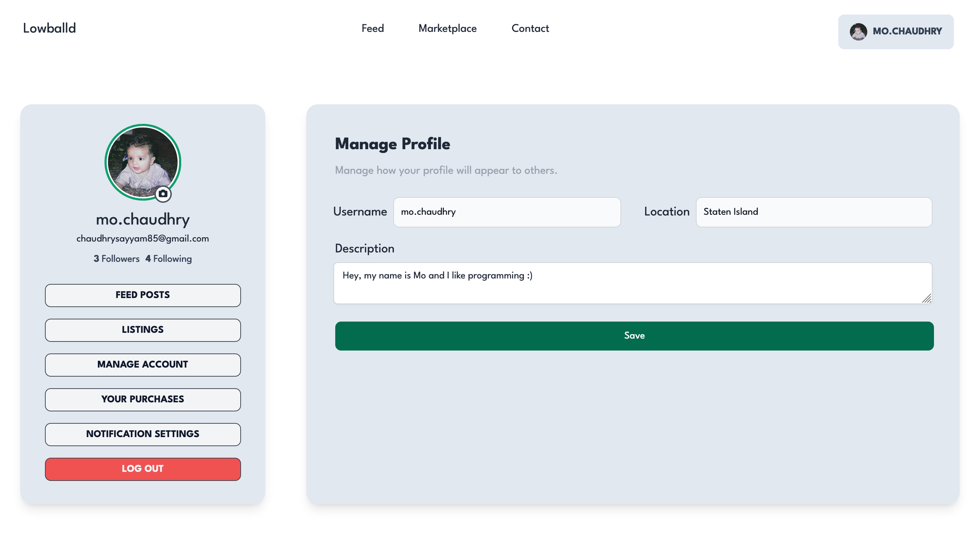Click the Lowballd logo
980x549 pixels.
[x=49, y=28]
